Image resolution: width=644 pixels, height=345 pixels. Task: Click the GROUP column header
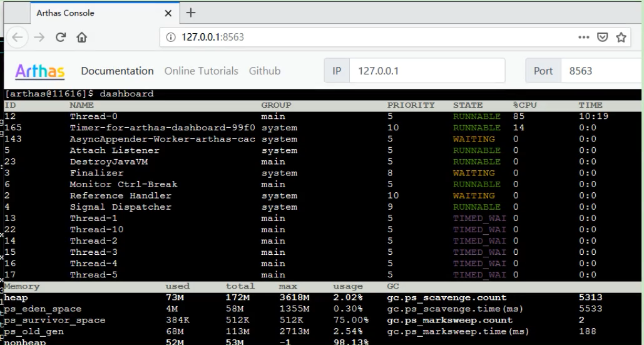(x=276, y=105)
